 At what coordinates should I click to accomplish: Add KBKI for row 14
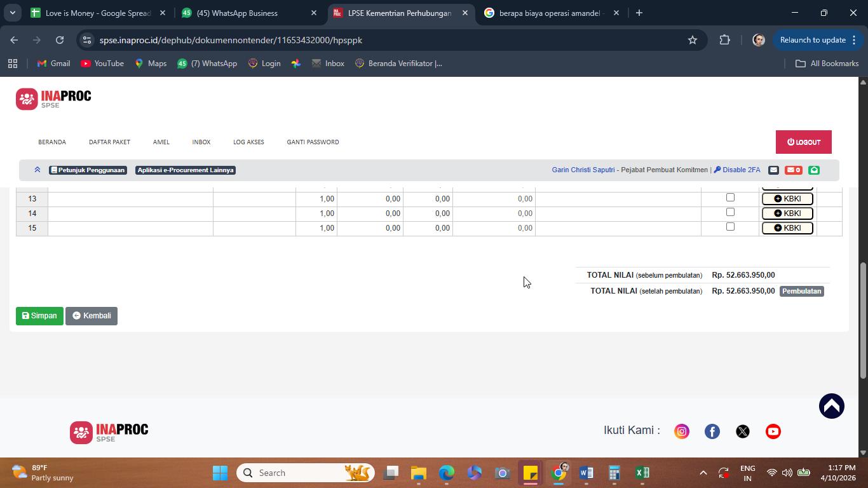click(x=787, y=213)
